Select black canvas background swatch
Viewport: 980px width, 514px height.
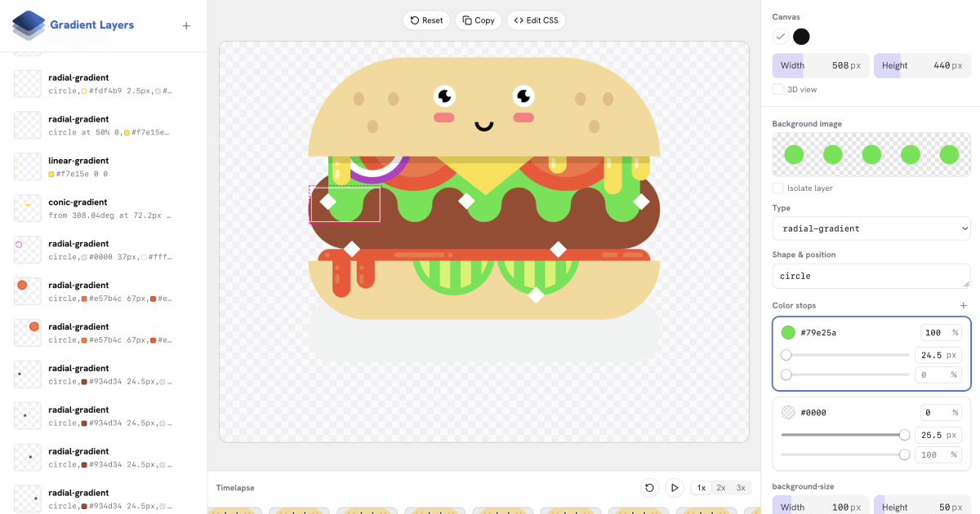coord(802,37)
